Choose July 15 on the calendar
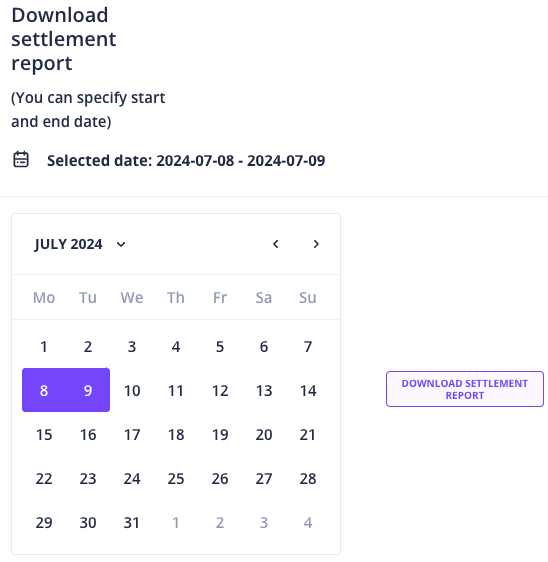This screenshot has width=548, height=562. (44, 434)
